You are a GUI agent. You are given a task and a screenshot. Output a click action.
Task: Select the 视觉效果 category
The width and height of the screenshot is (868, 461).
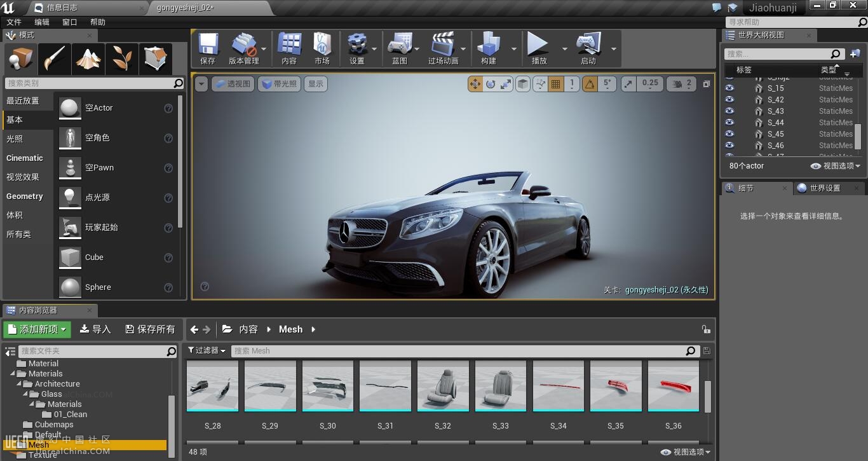28,177
